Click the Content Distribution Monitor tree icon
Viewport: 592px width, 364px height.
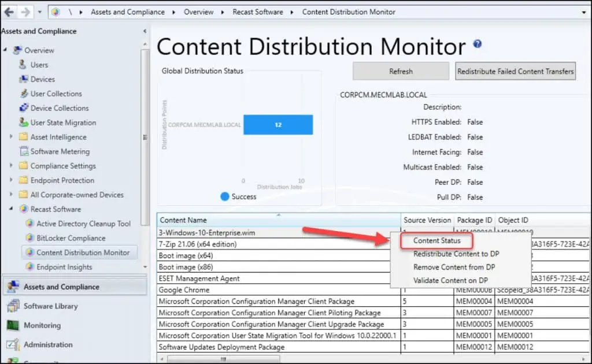click(x=30, y=252)
